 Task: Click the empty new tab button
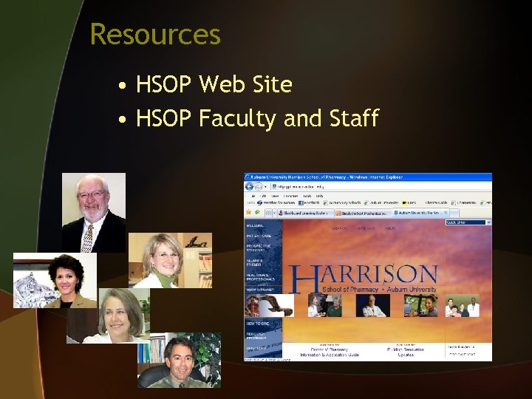point(454,213)
